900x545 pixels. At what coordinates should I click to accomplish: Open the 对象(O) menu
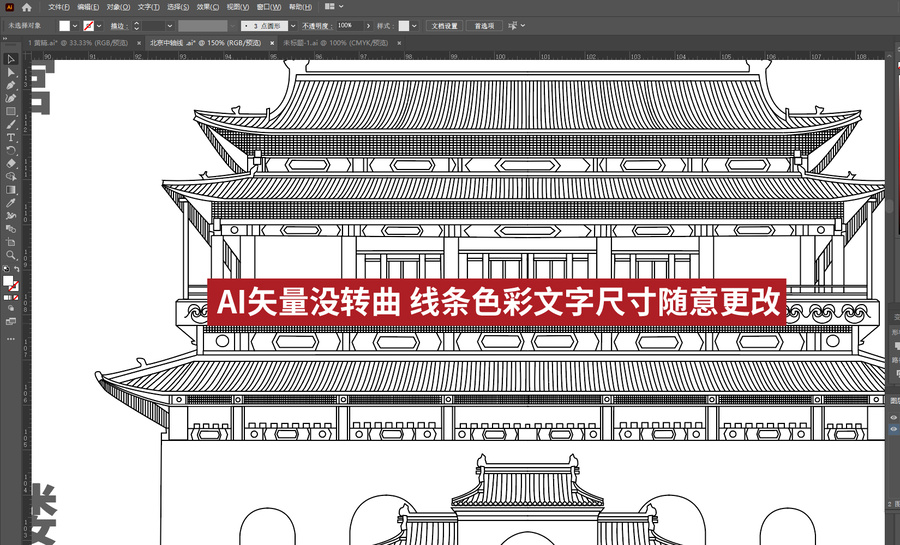(118, 7)
